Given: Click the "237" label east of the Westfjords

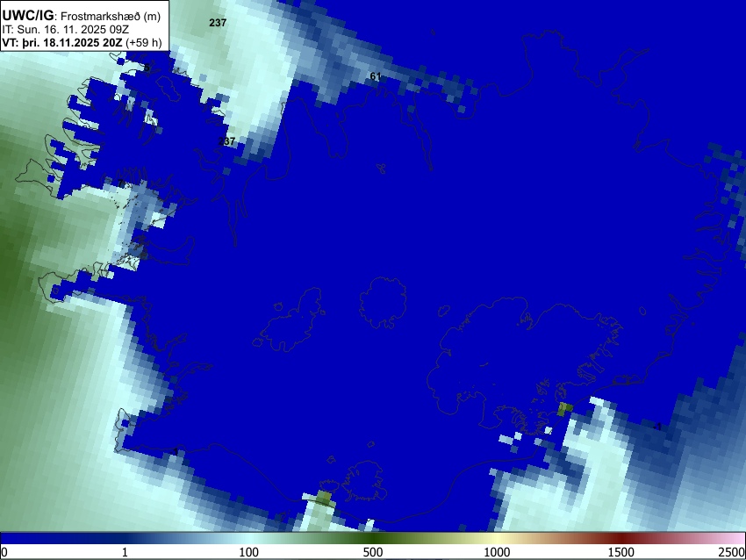Looking at the screenshot, I should 226,141.
